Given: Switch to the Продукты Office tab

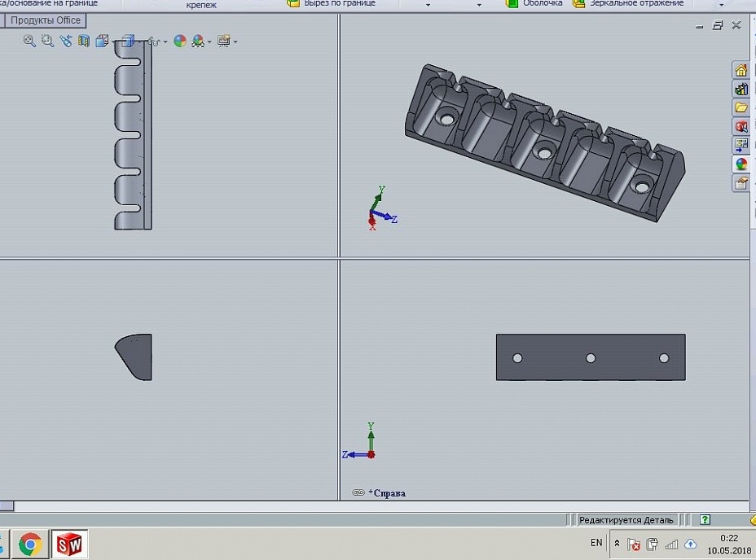Looking at the screenshot, I should (x=46, y=20).
